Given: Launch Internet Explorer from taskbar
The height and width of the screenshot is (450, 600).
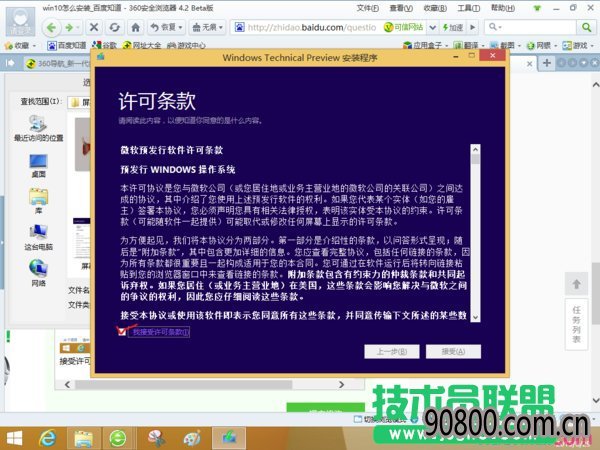Looking at the screenshot, I should tap(47, 438).
